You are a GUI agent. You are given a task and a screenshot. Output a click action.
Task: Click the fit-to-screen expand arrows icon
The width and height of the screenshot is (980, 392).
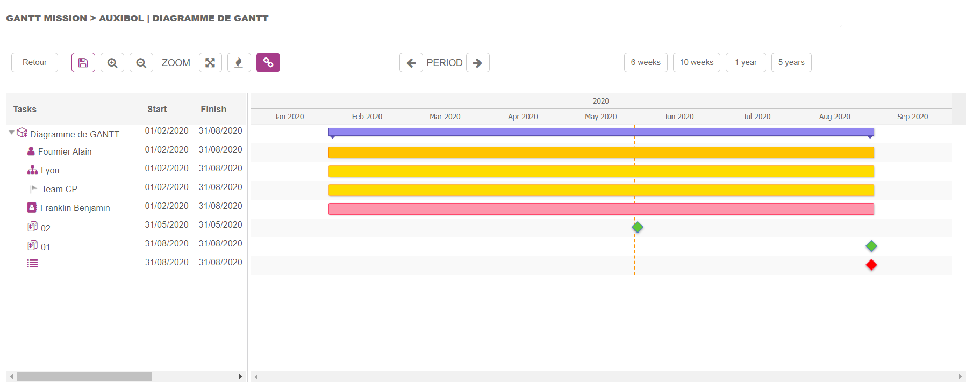210,63
